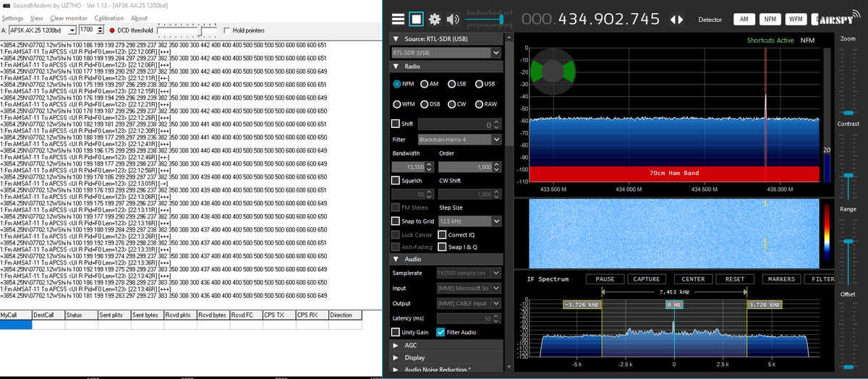Open the RTL-SDR (USB) source dropdown
Image resolution: width=868 pixels, height=379 pixels.
446,53
